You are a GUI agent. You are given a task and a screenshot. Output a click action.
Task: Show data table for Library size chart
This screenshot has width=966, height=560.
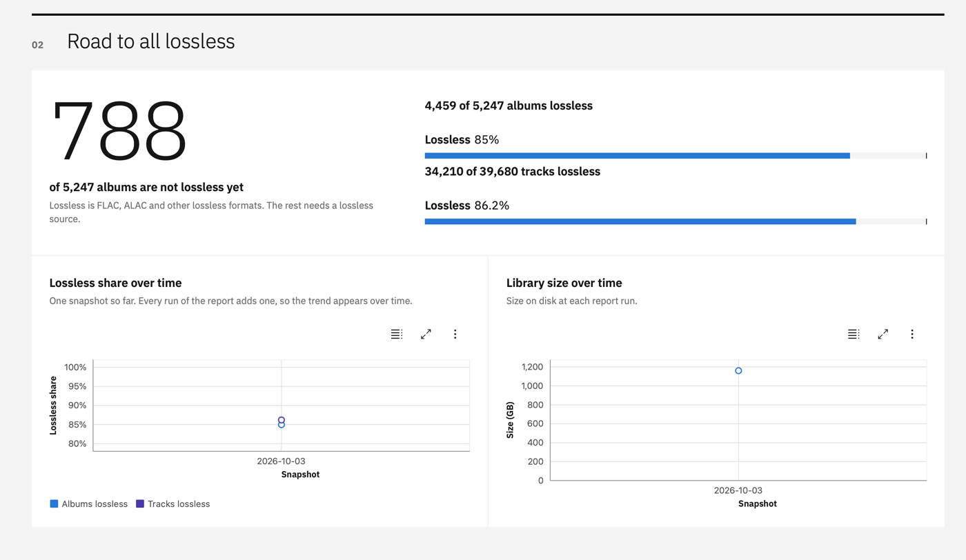(854, 334)
